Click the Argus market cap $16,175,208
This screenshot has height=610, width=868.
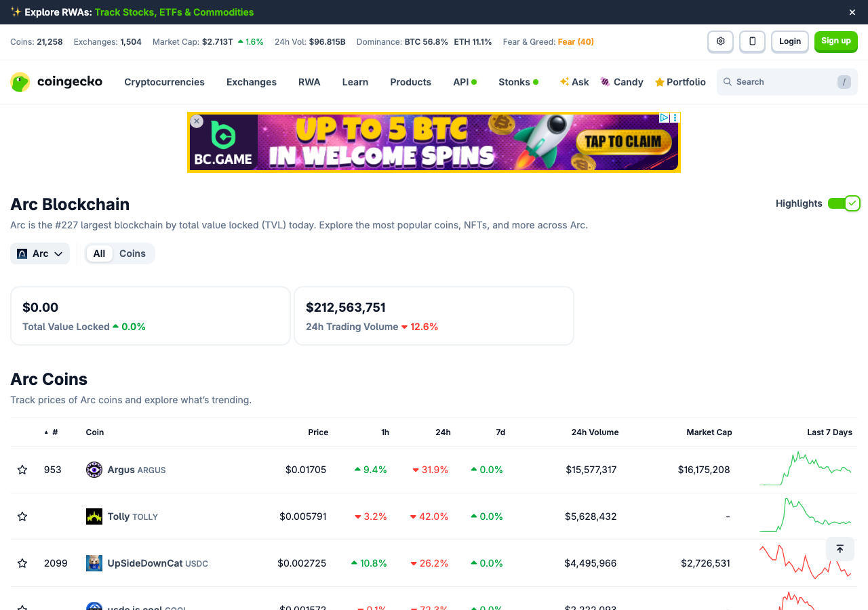[704, 470]
